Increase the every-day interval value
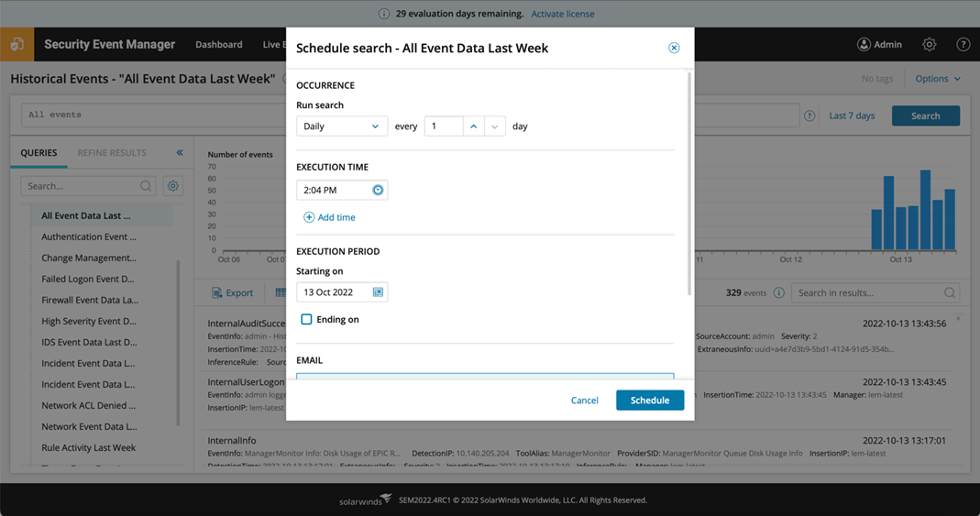Screen dimensions: 980x516 tap(474, 126)
